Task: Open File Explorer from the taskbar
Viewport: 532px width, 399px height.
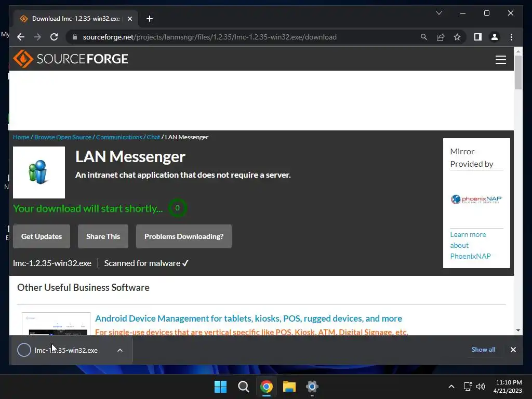Action: pyautogui.click(x=289, y=387)
